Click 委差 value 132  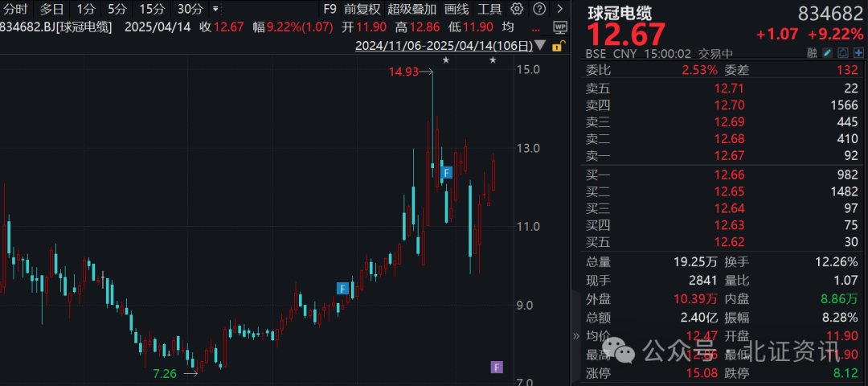pyautogui.click(x=849, y=70)
